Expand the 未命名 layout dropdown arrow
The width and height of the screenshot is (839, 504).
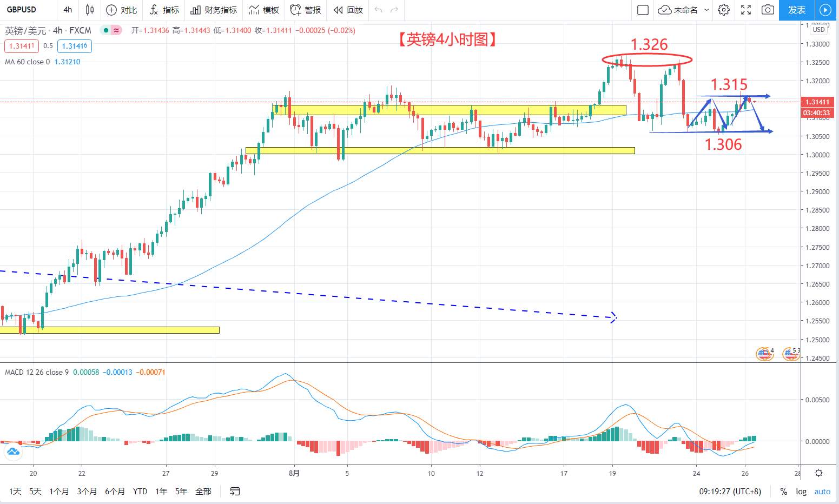click(706, 10)
